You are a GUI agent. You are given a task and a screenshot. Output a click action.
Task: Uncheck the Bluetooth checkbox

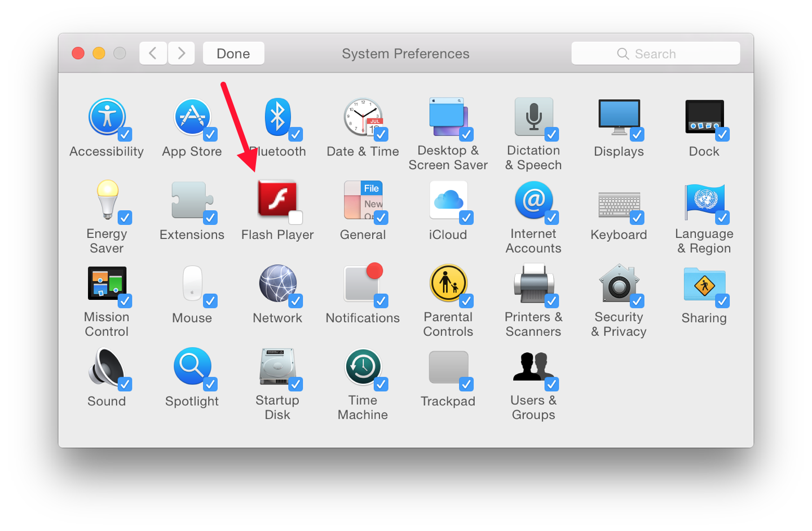(295, 134)
